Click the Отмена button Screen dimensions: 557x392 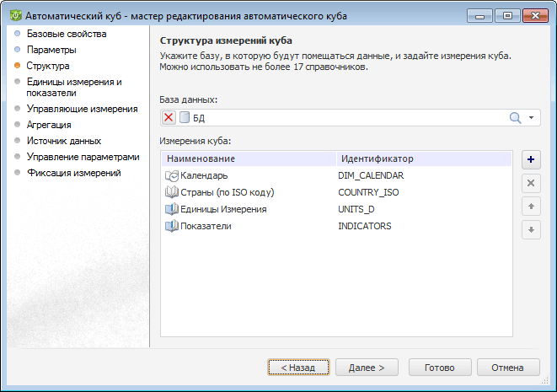pyautogui.click(x=508, y=368)
